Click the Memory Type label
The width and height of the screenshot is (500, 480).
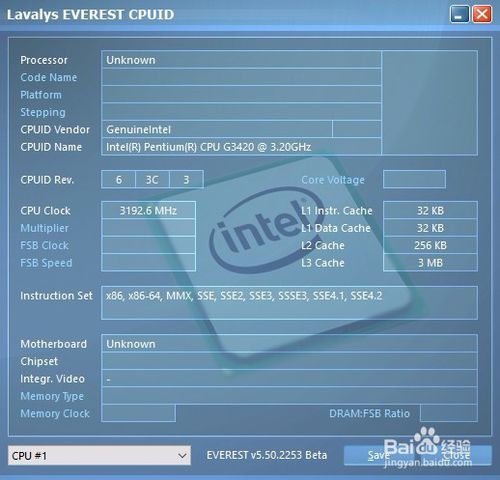[x=52, y=396]
